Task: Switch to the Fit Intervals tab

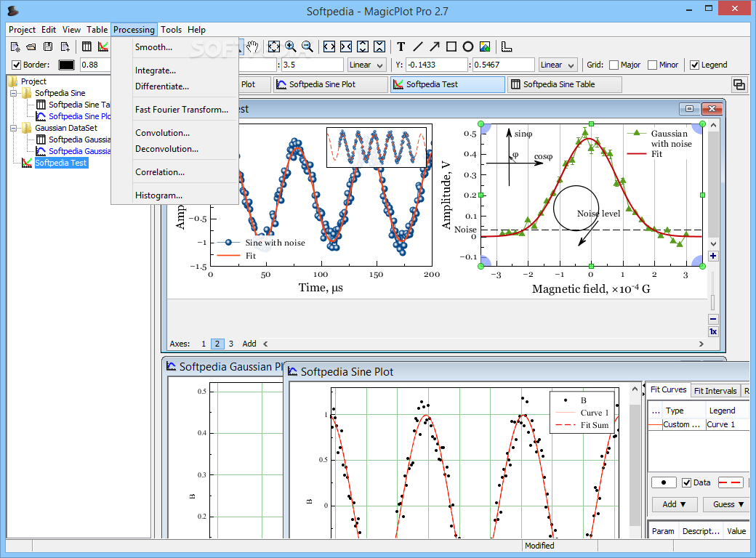Action: (x=715, y=390)
